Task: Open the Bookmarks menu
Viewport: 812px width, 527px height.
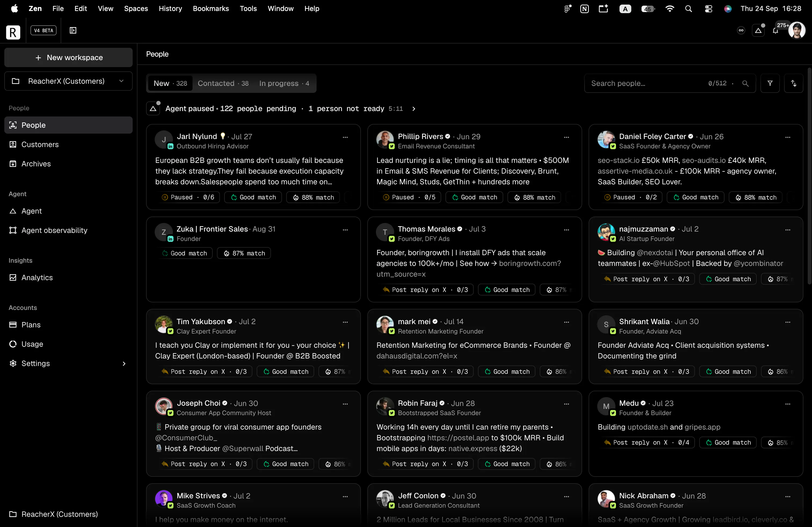Action: point(211,9)
